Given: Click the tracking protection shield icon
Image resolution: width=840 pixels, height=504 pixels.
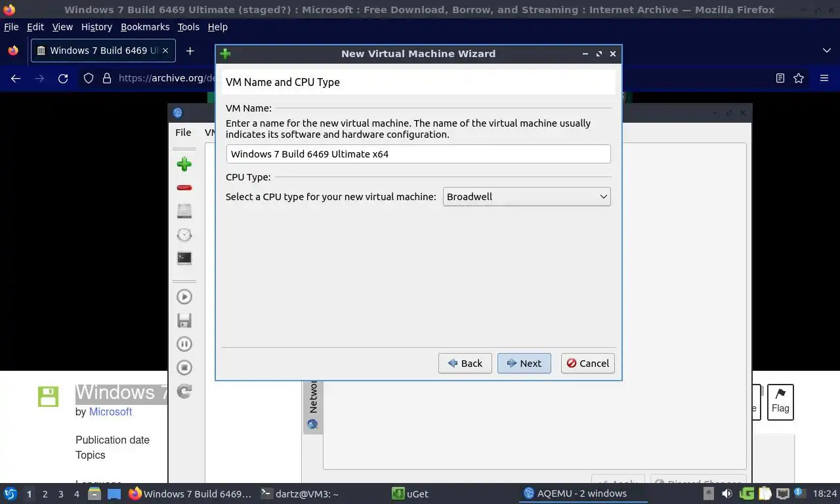Looking at the screenshot, I should pyautogui.click(x=89, y=78).
